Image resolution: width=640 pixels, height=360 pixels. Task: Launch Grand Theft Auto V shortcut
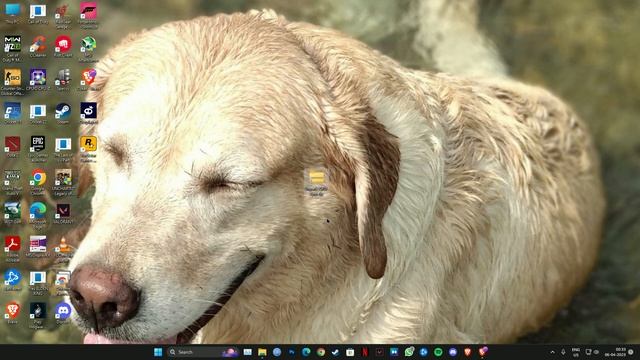click(x=13, y=182)
